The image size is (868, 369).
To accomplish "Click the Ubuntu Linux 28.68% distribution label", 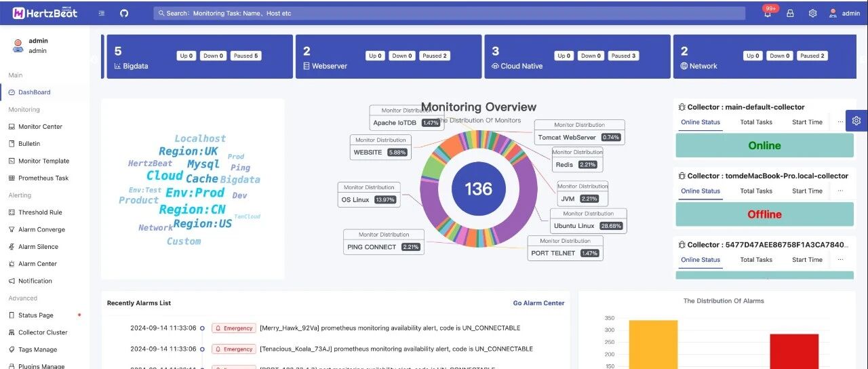I will [587, 221].
